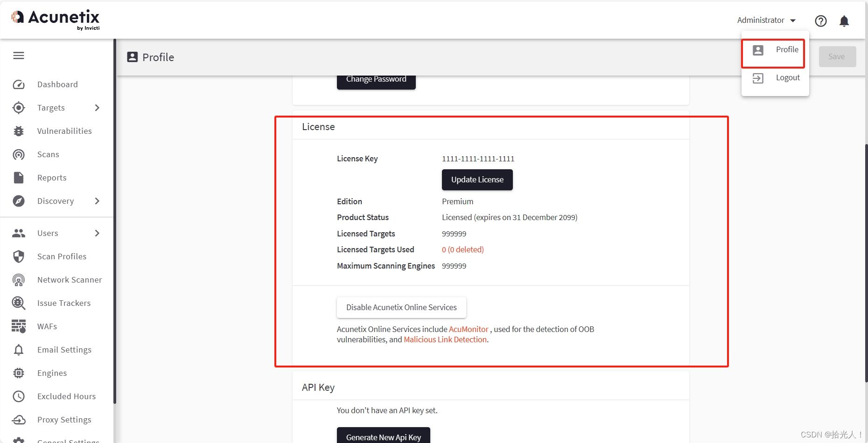This screenshot has width=868, height=443.
Task: Click the Vulnerabilities bug icon
Action: [x=19, y=131]
